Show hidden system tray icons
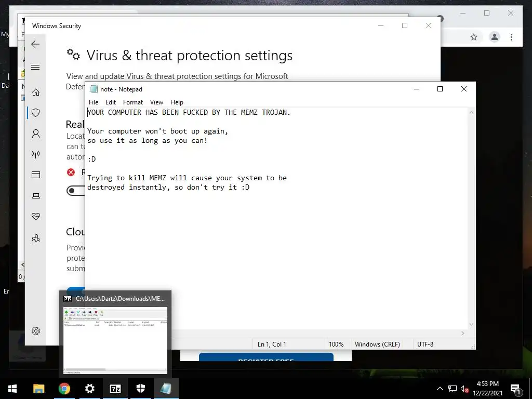Viewport: 532px width, 399px height. 440,389
